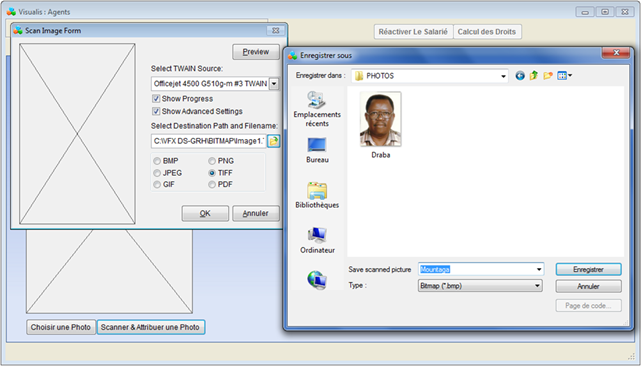Click the Calcul des Droits button
Image resolution: width=641 pixels, height=366 pixels.
coord(487,31)
